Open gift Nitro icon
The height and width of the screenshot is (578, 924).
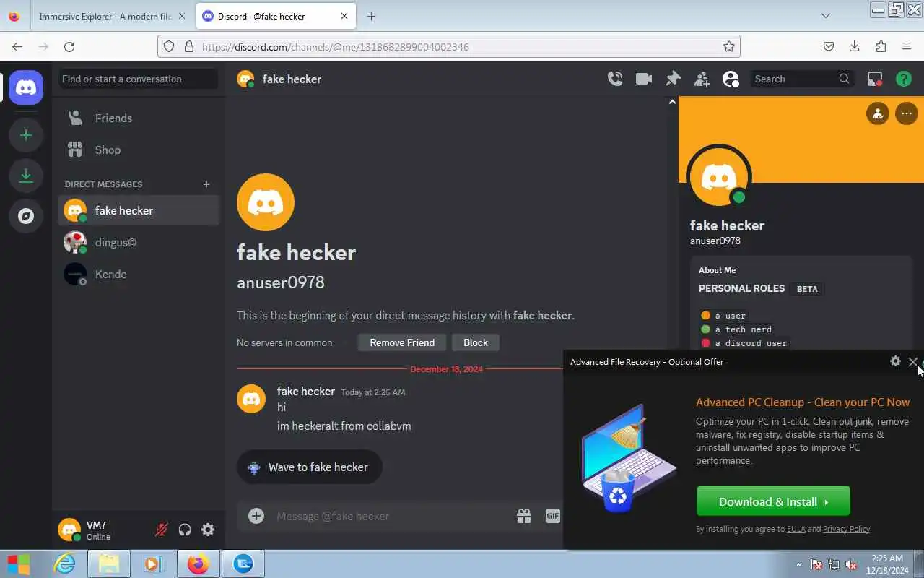point(524,516)
